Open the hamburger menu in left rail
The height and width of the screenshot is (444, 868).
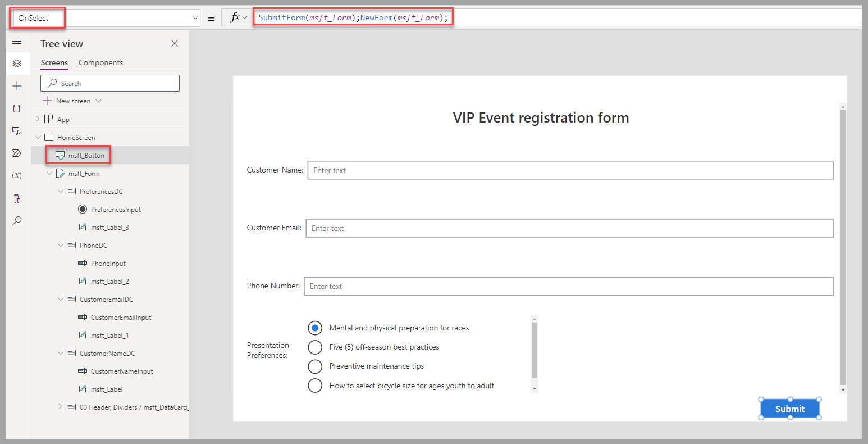[x=17, y=42]
